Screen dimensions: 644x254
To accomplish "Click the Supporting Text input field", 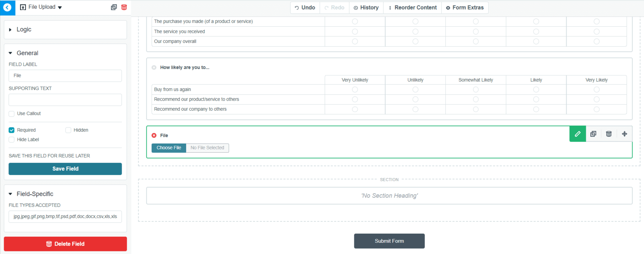I will coord(65,100).
